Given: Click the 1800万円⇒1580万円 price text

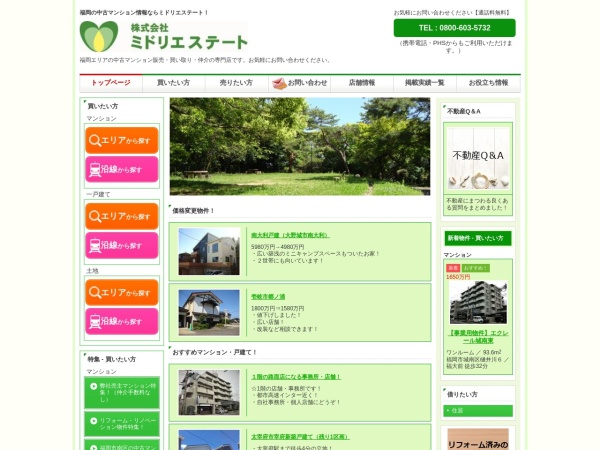Looking at the screenshot, I should tap(277, 308).
